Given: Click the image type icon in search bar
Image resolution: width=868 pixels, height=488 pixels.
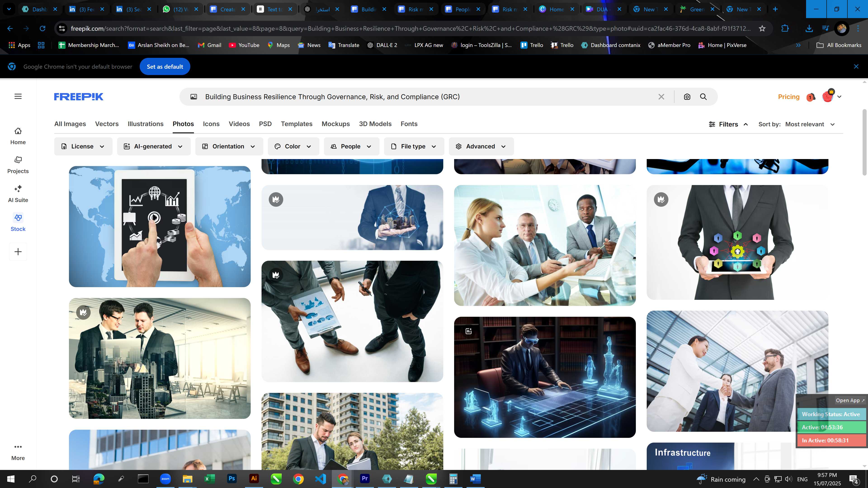Looking at the screenshot, I should 194,97.
